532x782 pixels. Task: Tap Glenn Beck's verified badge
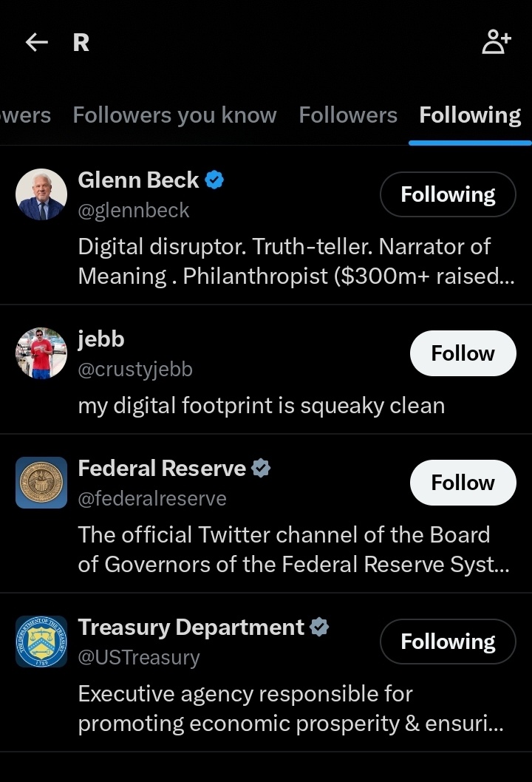[x=214, y=180]
